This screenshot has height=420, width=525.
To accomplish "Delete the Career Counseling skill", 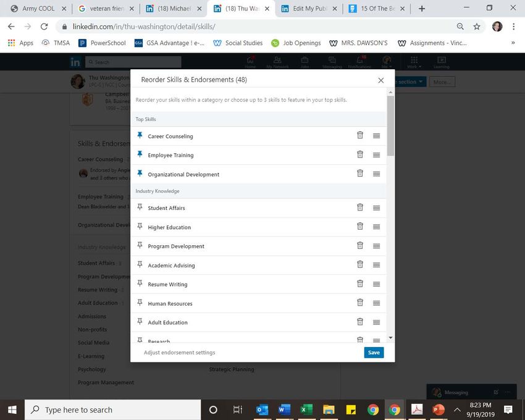I will point(360,135).
